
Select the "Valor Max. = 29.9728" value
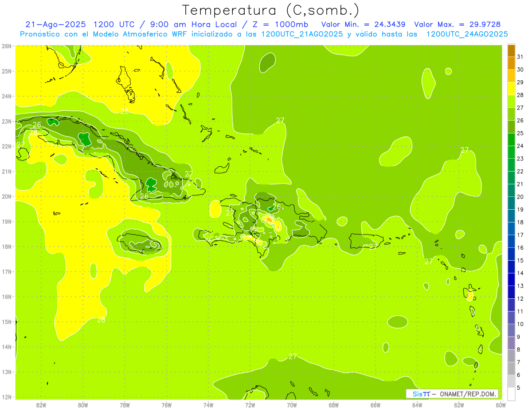(458, 24)
